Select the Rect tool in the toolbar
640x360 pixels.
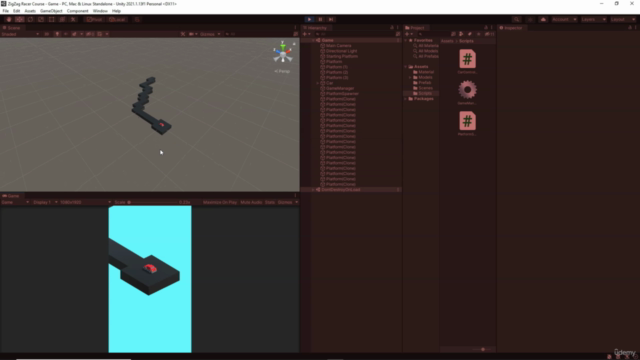coord(51,19)
